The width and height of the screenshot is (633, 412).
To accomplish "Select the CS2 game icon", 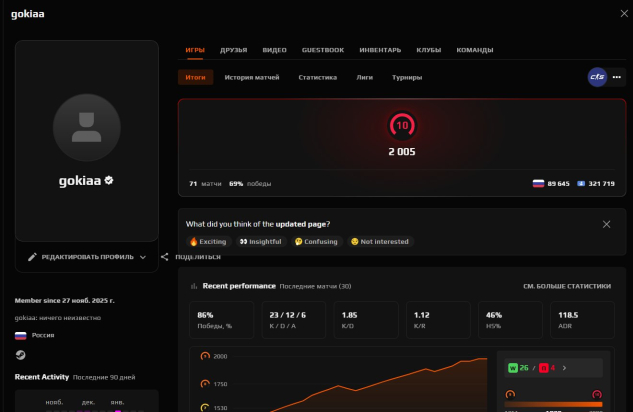I will pyautogui.click(x=596, y=77).
